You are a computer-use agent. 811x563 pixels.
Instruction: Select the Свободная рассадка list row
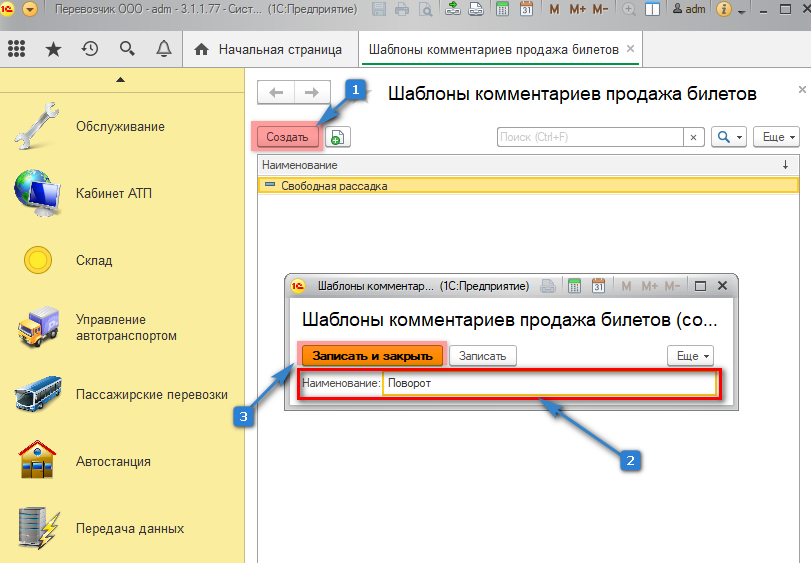point(334,185)
